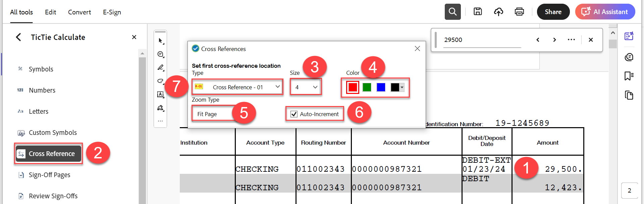The width and height of the screenshot is (644, 204).
Task: Select the text box tool
Action: click(x=160, y=95)
